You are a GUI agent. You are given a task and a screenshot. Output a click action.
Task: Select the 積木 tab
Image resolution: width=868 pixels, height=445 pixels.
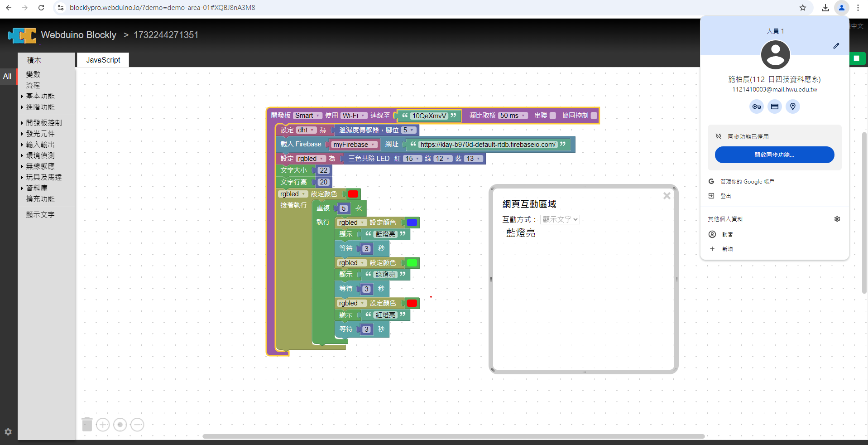(34, 60)
